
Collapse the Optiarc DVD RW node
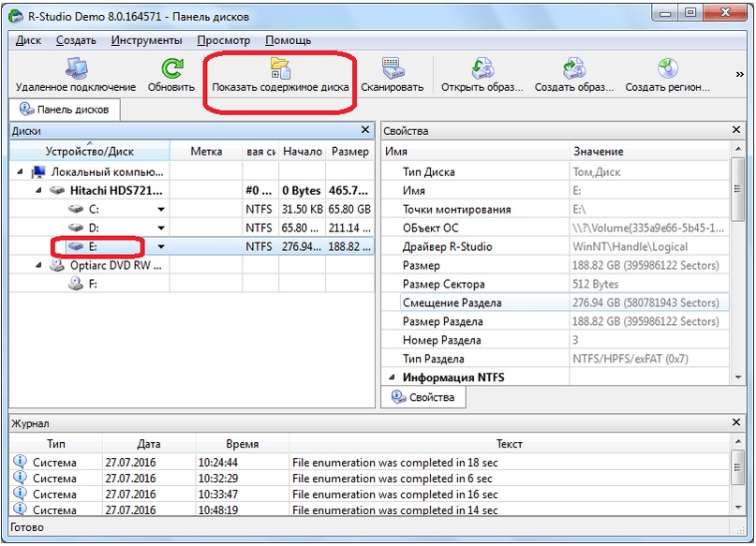(38, 265)
